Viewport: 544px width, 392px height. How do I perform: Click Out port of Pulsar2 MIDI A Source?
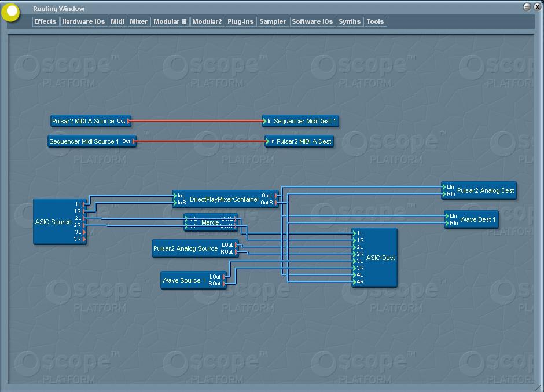[x=128, y=121]
